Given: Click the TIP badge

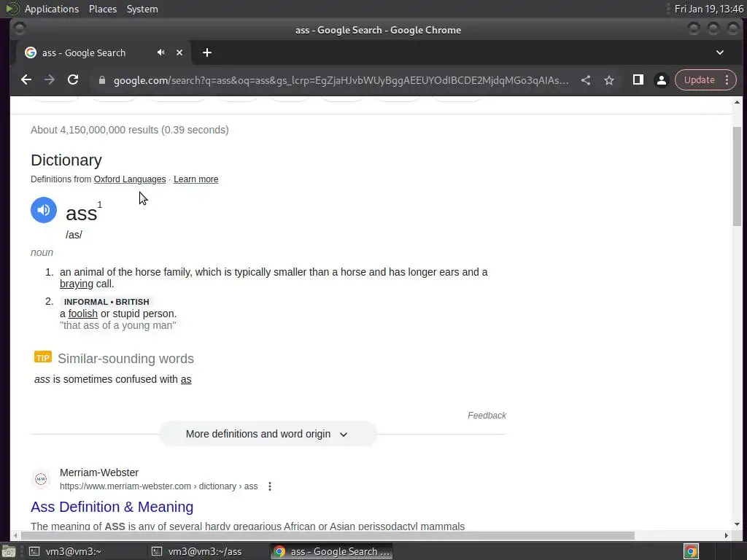Looking at the screenshot, I should click(x=43, y=357).
